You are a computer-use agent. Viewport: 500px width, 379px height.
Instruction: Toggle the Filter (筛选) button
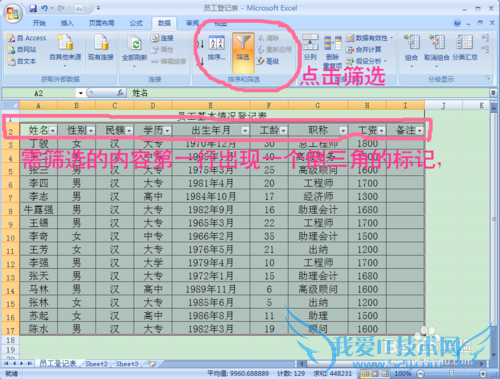pyautogui.click(x=243, y=52)
